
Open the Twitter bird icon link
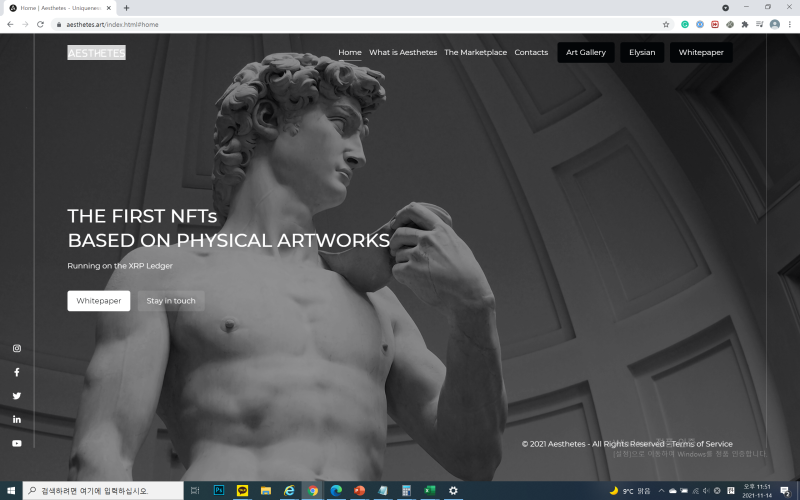click(x=17, y=396)
